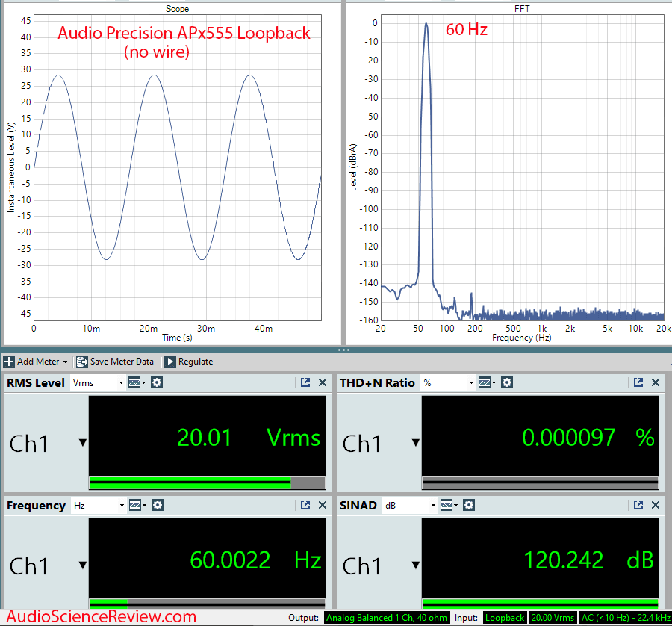Viewport: 672px width, 626px height.
Task: Close the Frequency meter
Action: click(323, 505)
